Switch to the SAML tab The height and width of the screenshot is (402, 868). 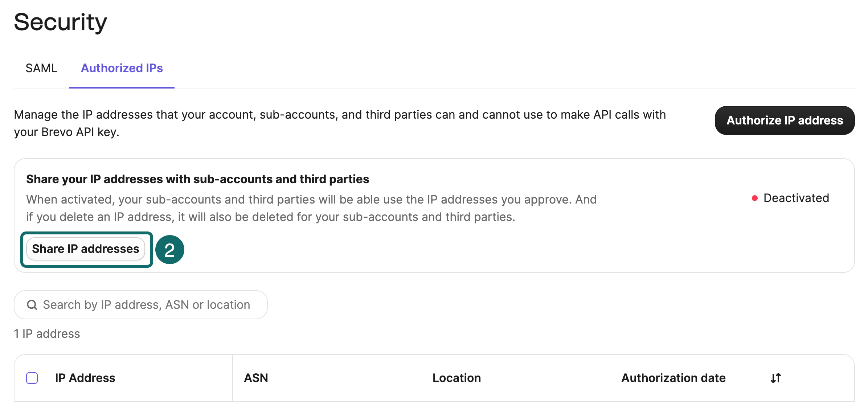(41, 68)
